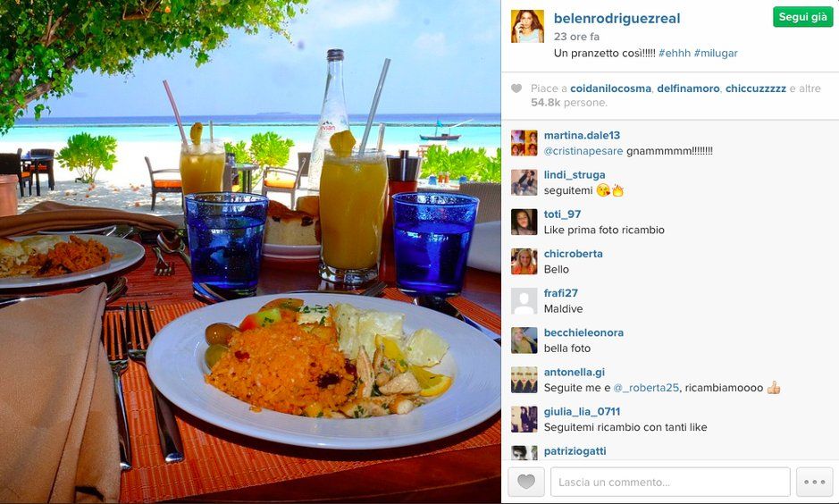Open the @cristinapesare mention
This screenshot has width=839, height=504.
[x=583, y=151]
